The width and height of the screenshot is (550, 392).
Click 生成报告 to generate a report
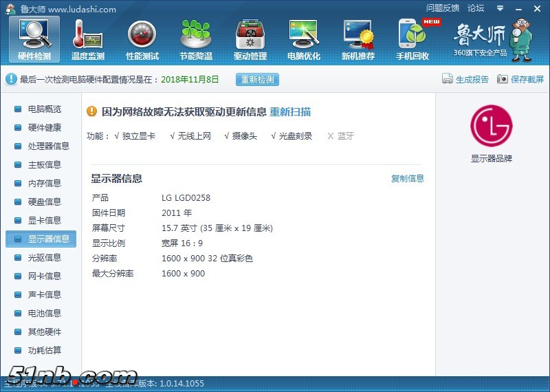pyautogui.click(x=466, y=80)
